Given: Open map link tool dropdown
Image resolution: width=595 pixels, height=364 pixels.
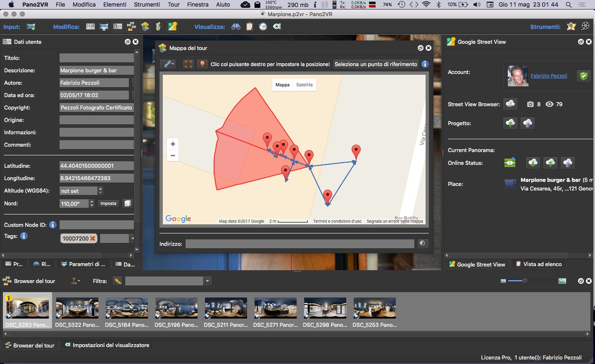Looking at the screenshot, I should [x=168, y=64].
